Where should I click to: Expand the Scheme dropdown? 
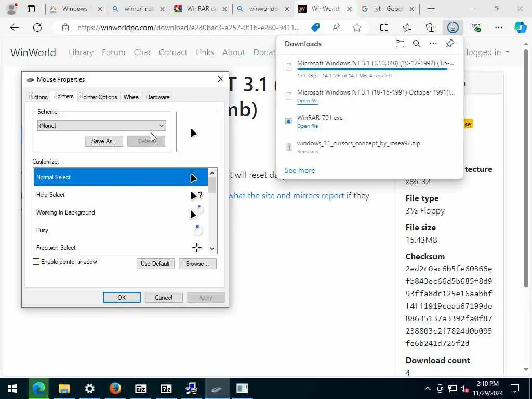[x=101, y=126]
